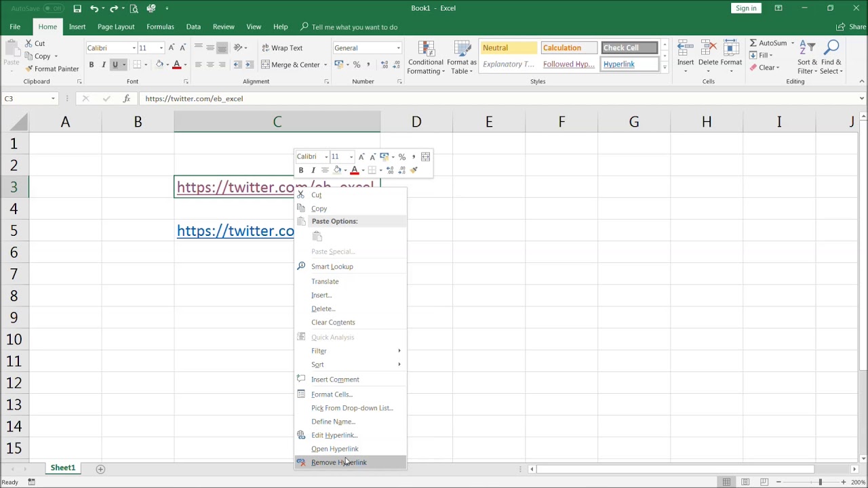Open the ribbon font name dropdown
Viewport: 868px width, 488px height.
tap(134, 48)
